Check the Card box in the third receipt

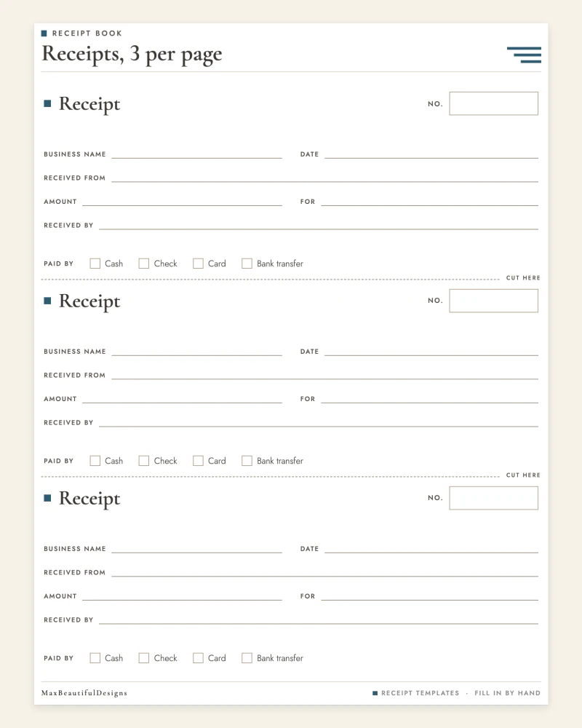pyautogui.click(x=198, y=658)
